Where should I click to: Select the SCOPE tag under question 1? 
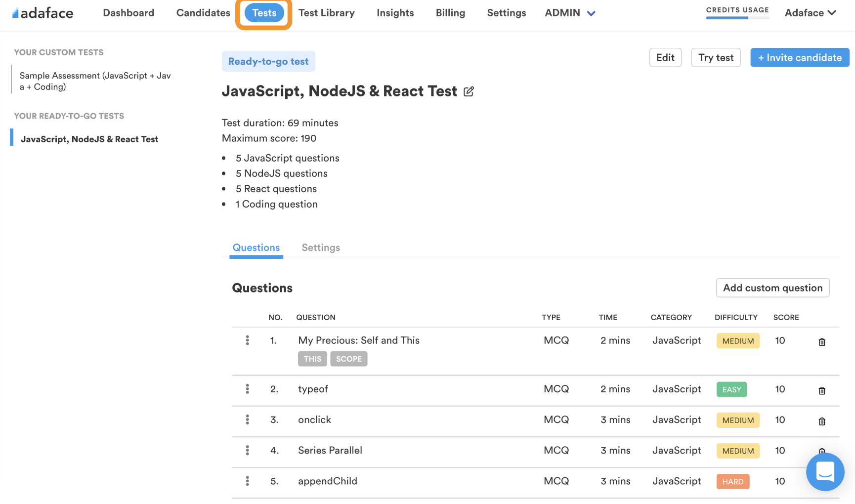pos(348,359)
